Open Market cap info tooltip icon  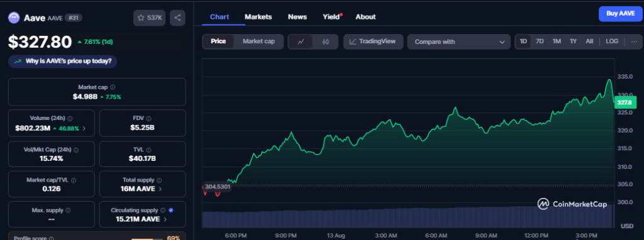(113, 87)
